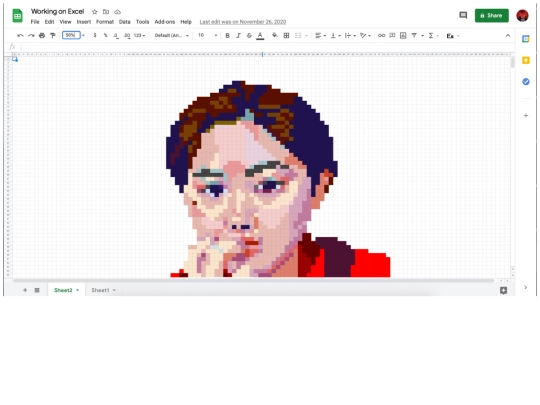The width and height of the screenshot is (540, 405).
Task: Insert a chart using the chart icon
Action: coord(403,35)
